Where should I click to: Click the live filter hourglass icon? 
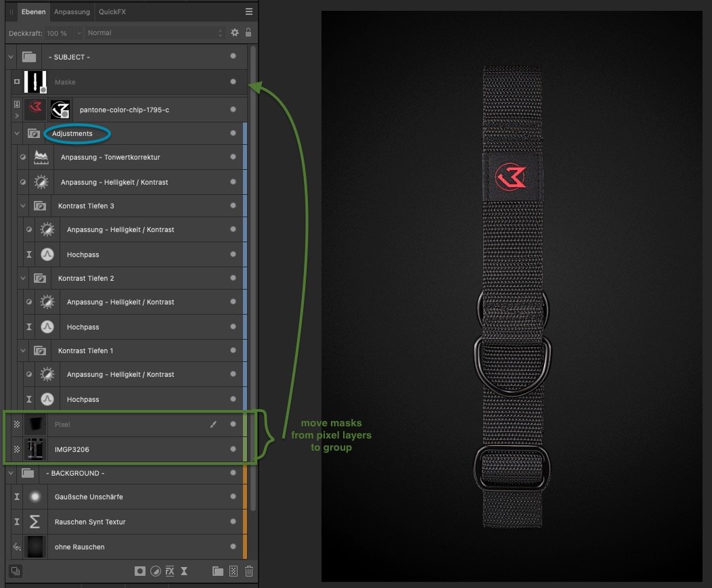click(184, 571)
